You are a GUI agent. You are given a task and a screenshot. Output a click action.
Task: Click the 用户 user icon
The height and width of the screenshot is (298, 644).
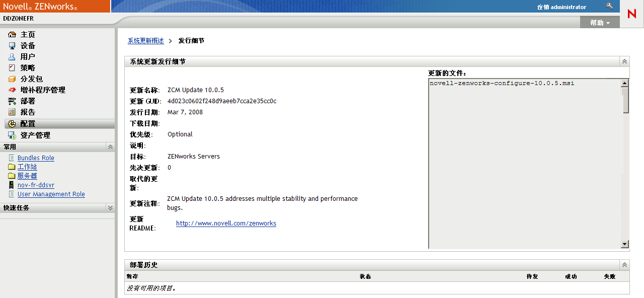pyautogui.click(x=12, y=57)
